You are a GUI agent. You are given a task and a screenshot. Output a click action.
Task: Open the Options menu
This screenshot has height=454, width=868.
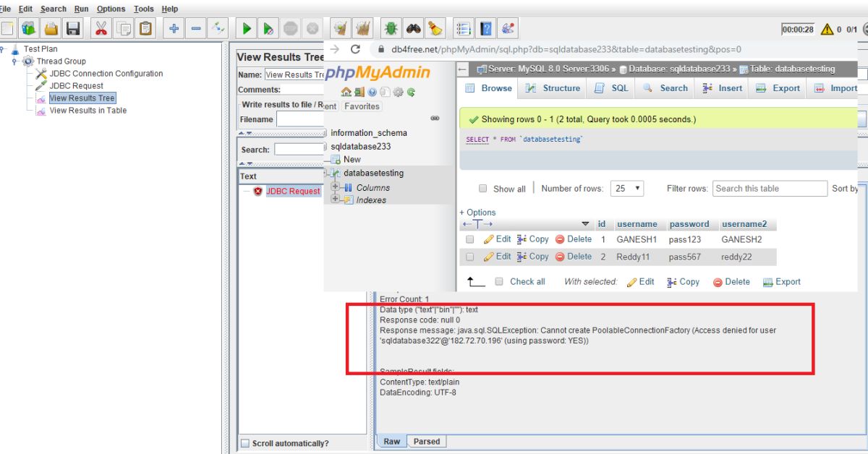[x=111, y=9]
